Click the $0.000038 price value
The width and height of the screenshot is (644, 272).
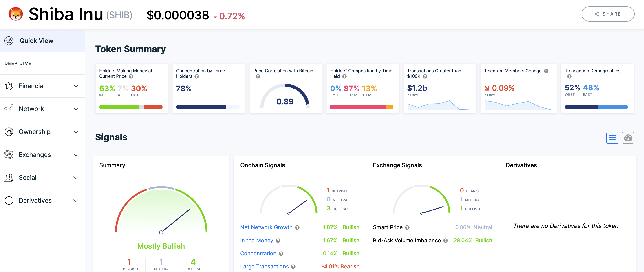tap(177, 15)
